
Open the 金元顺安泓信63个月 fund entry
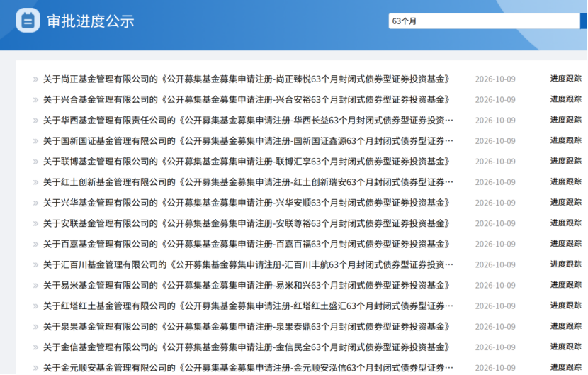(x=248, y=368)
